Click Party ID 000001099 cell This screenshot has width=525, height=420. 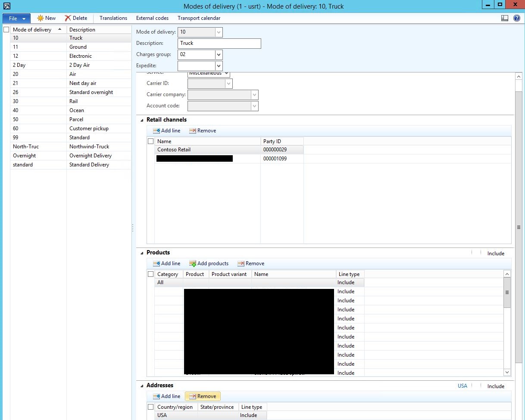coord(282,159)
